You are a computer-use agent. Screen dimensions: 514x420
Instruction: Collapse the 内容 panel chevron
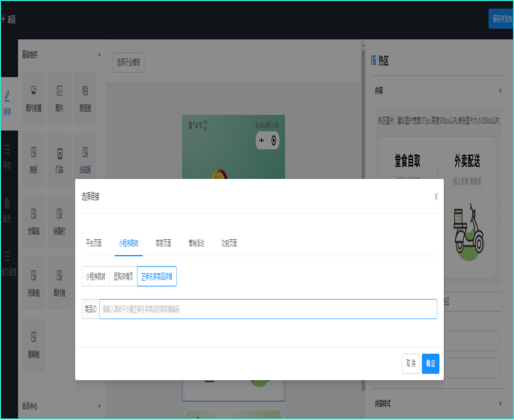500,90
